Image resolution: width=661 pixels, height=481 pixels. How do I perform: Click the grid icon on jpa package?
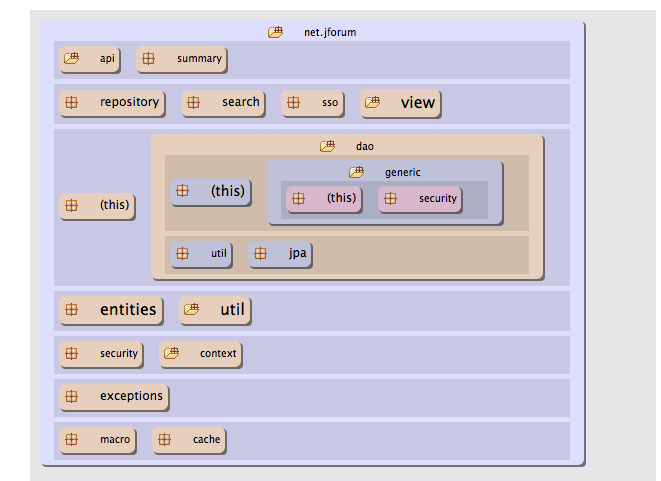point(260,254)
